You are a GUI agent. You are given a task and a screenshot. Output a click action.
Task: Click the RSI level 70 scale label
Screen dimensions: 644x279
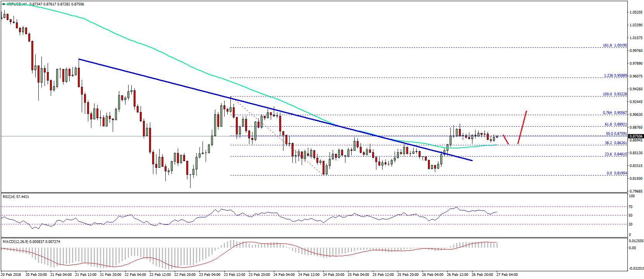point(631,207)
